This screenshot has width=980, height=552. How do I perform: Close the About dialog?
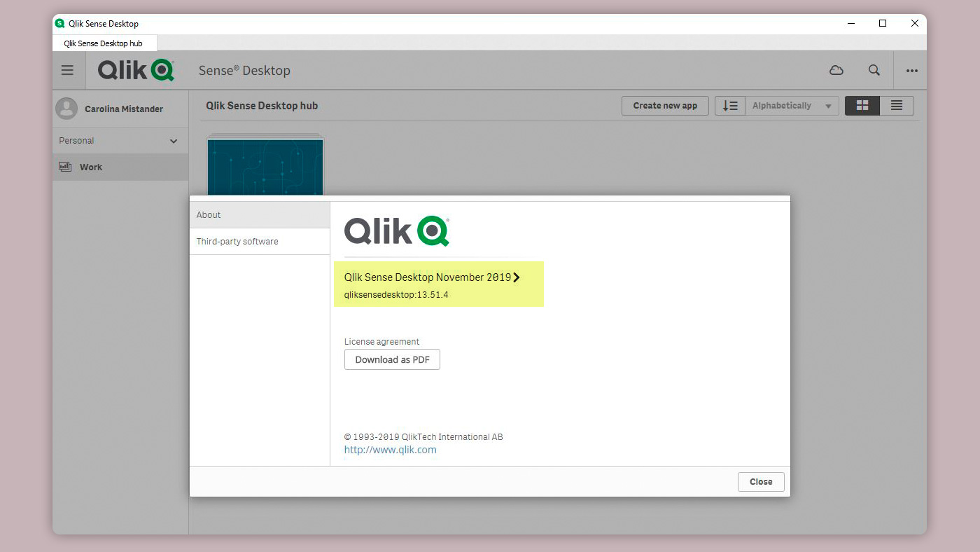(761, 482)
